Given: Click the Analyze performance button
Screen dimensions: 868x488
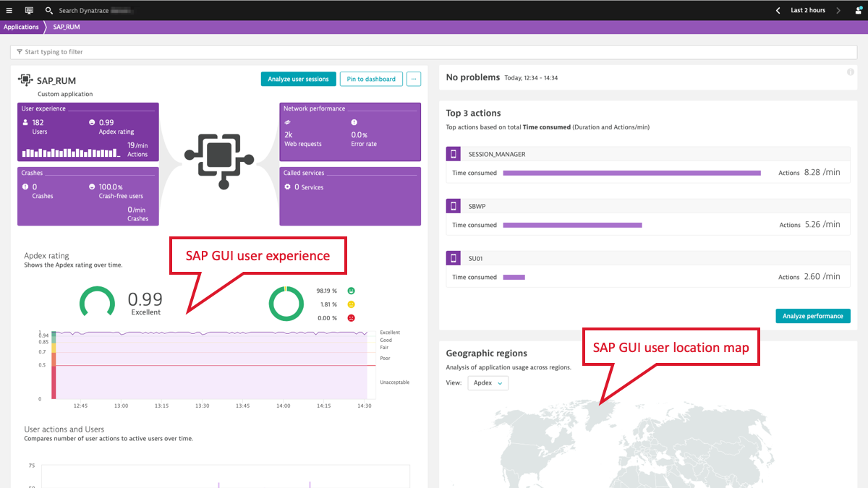Looking at the screenshot, I should tap(813, 316).
